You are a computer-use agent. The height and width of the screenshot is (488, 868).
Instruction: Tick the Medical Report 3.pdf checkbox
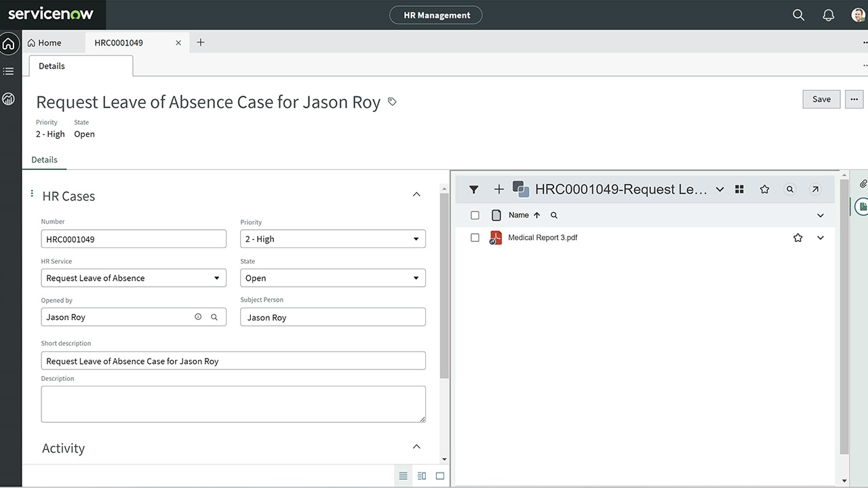coord(475,238)
